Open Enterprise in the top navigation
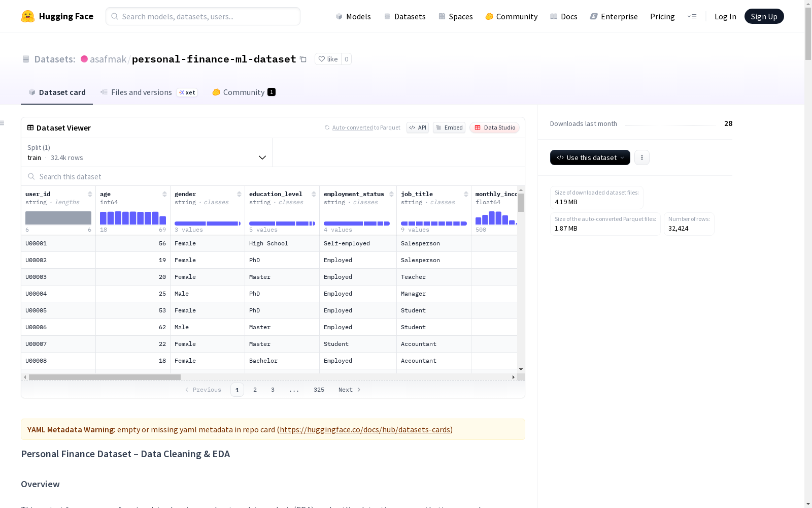The height and width of the screenshot is (508, 812). pos(614,16)
